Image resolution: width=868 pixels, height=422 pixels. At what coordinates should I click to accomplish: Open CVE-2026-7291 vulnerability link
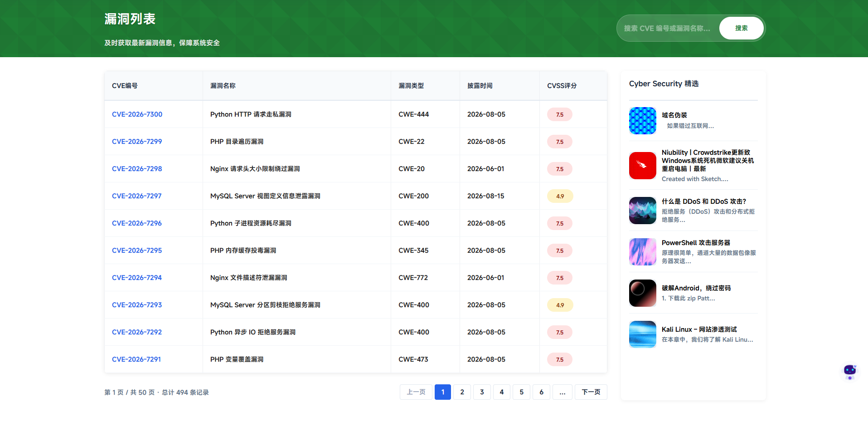[x=136, y=359]
